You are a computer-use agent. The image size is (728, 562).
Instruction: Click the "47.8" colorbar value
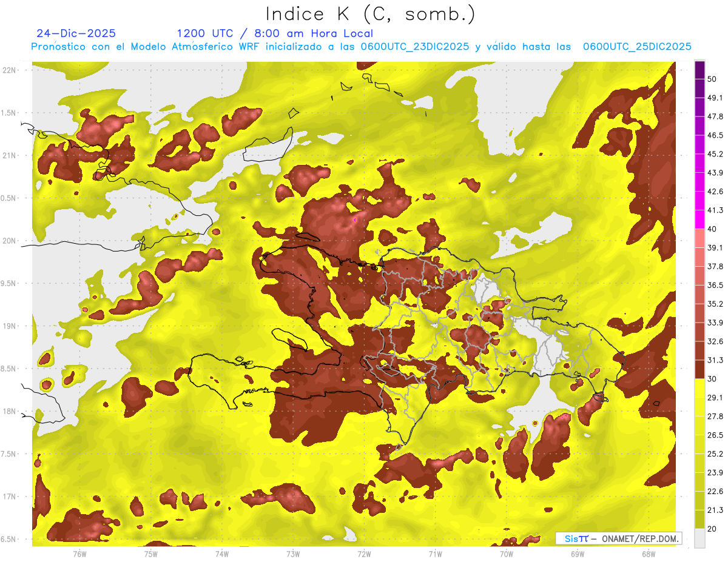715,116
